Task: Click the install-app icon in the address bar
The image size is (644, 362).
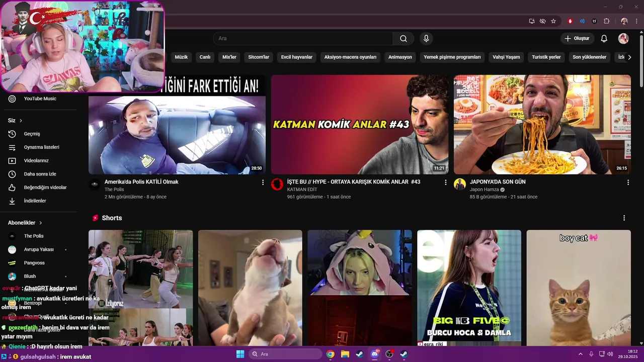Action: pos(532,21)
